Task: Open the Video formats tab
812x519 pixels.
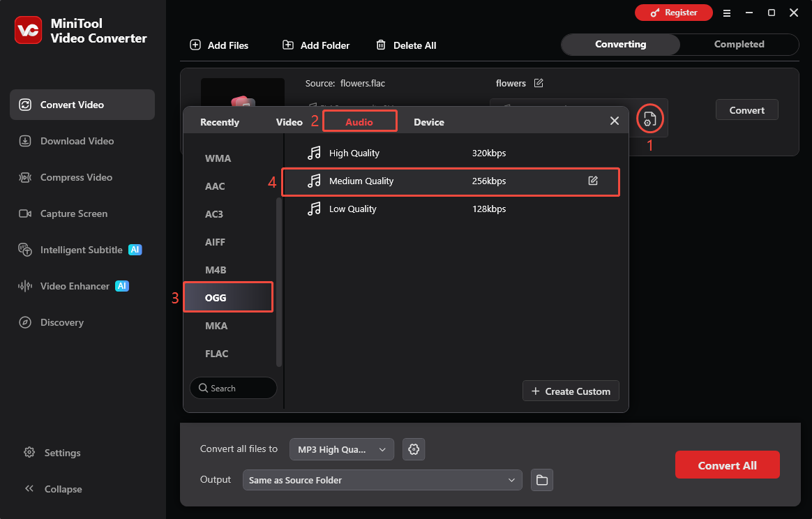Action: point(289,122)
